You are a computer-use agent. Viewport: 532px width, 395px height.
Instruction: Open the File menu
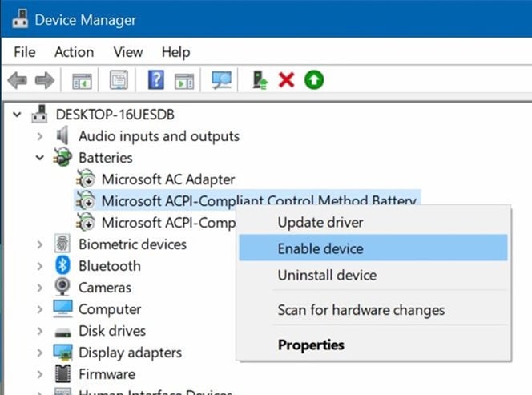pyautogui.click(x=24, y=52)
